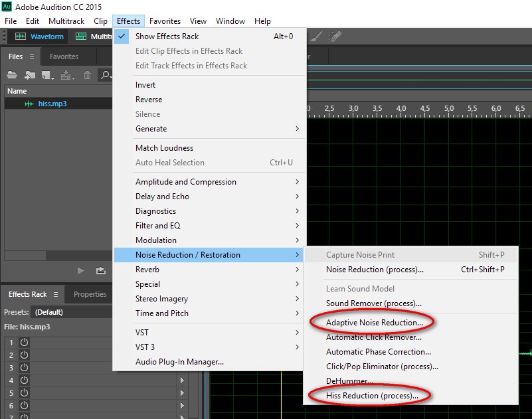Select the Spot Healing Brush bandage tool
The width and height of the screenshot is (532, 419).
335,37
